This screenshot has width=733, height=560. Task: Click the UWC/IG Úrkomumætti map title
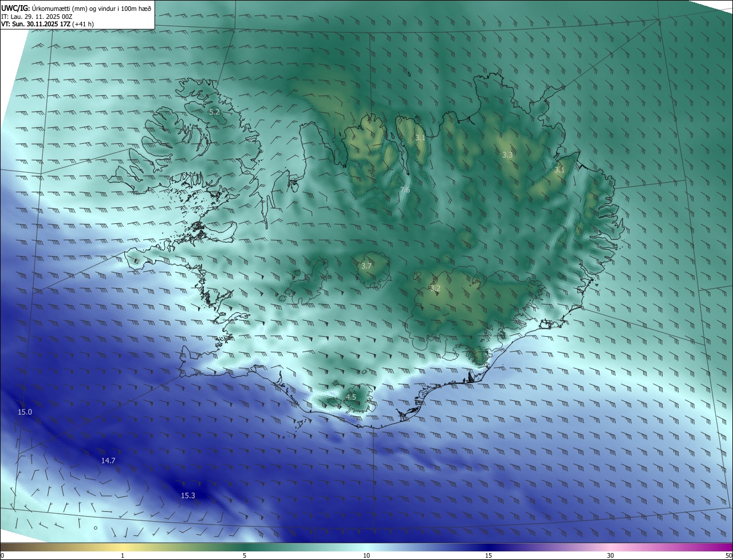coord(76,9)
